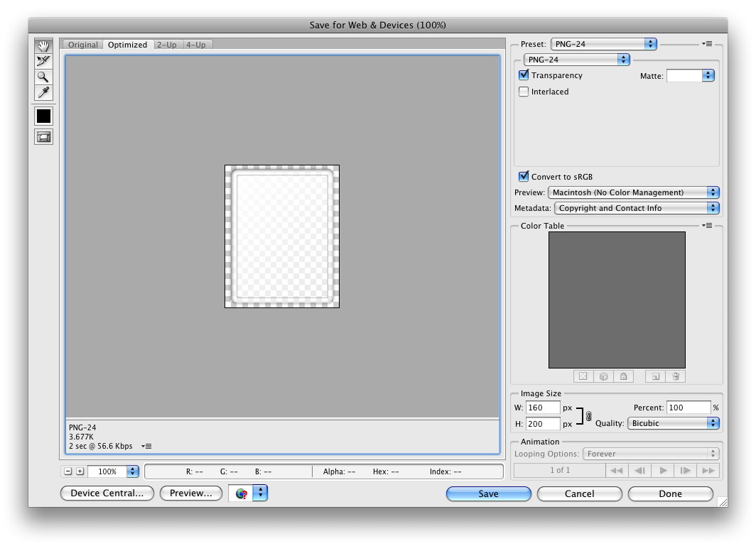Open Device Central
Image resolution: width=756 pixels, height=546 pixels.
pyautogui.click(x=107, y=493)
